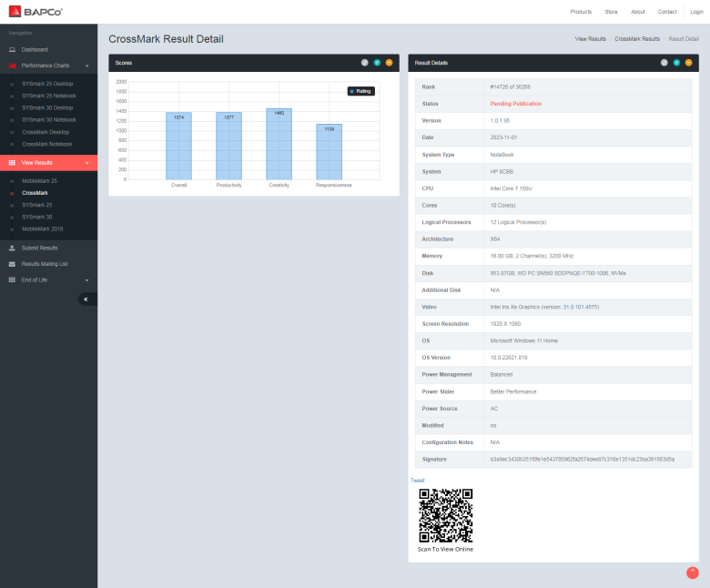Open Results Mailing List page

[x=45, y=264]
